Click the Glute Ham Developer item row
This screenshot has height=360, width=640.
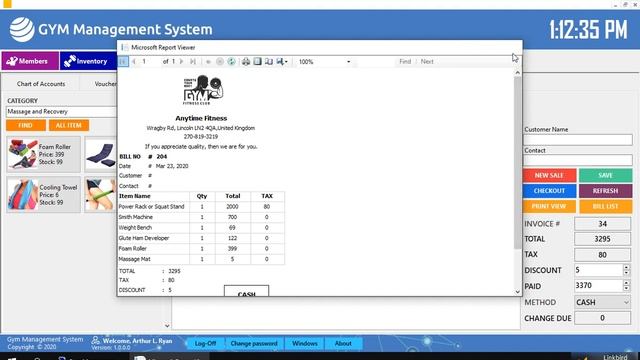pos(201,238)
